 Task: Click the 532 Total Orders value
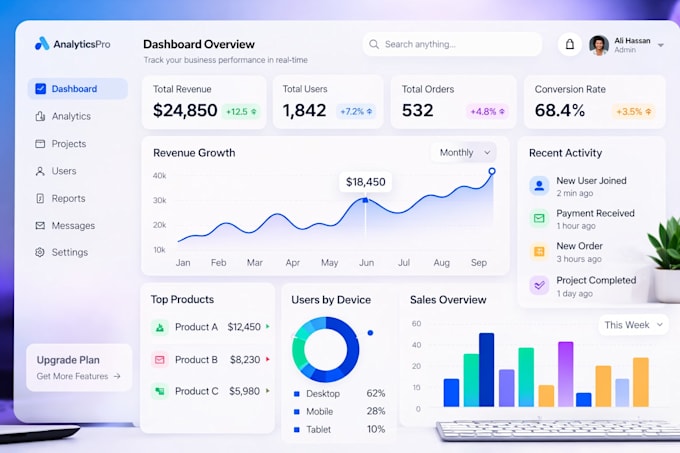[417, 111]
